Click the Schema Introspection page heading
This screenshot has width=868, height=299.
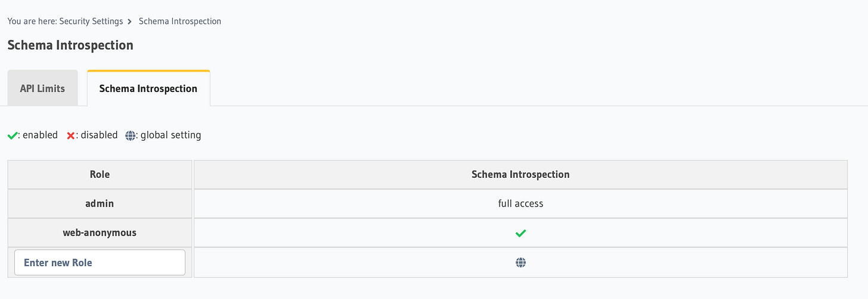(x=70, y=45)
